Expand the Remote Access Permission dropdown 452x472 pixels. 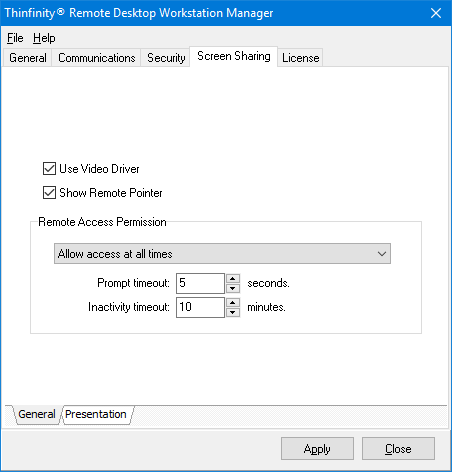222,254
